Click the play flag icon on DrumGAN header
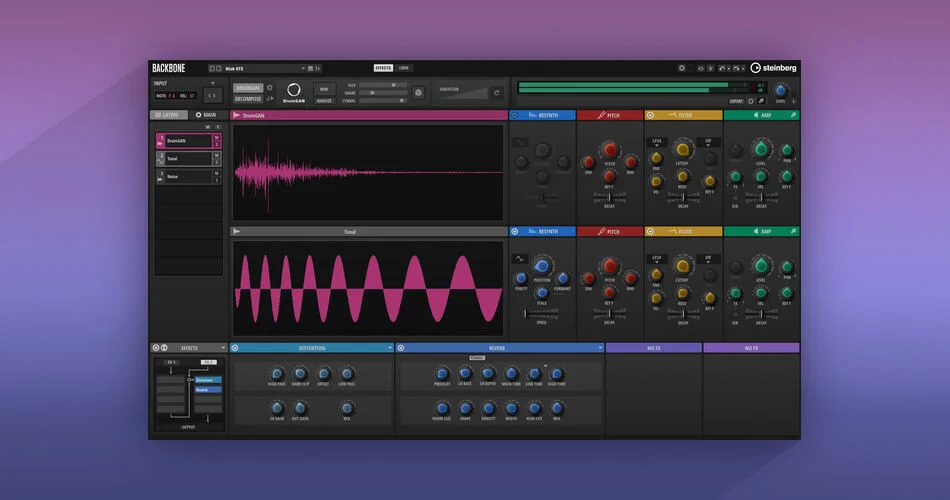 click(236, 115)
